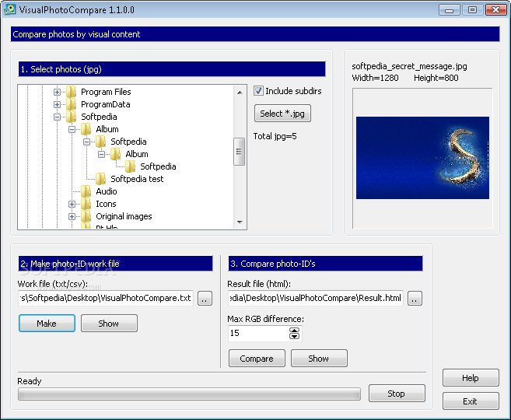Click the Compare button
This screenshot has height=420, width=511.
[x=257, y=359]
